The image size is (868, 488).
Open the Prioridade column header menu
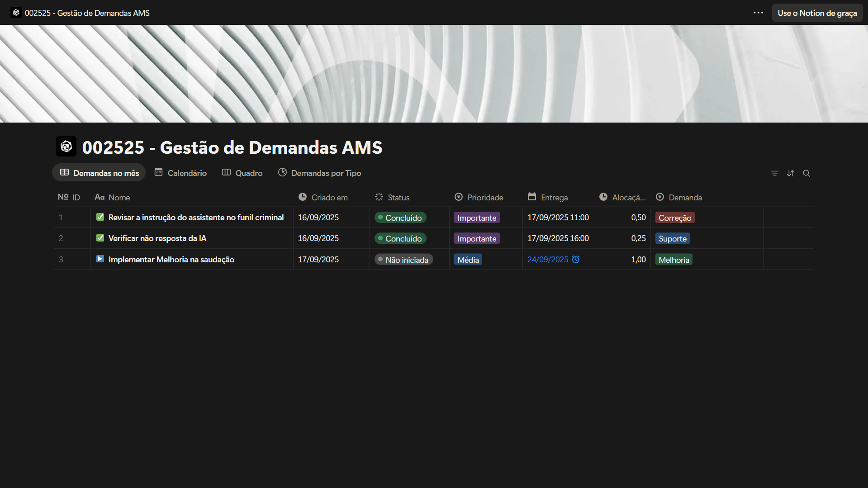tap(485, 197)
